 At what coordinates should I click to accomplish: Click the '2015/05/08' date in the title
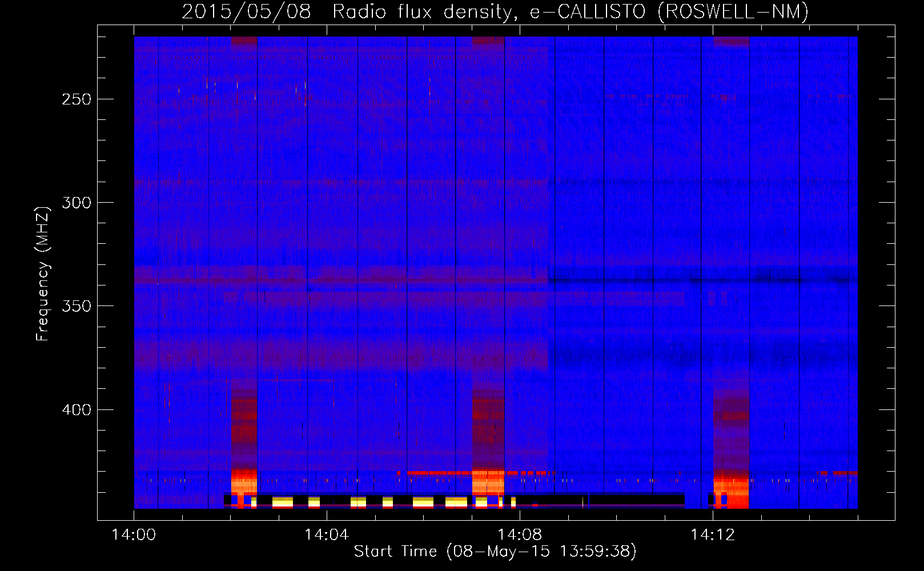[246, 11]
